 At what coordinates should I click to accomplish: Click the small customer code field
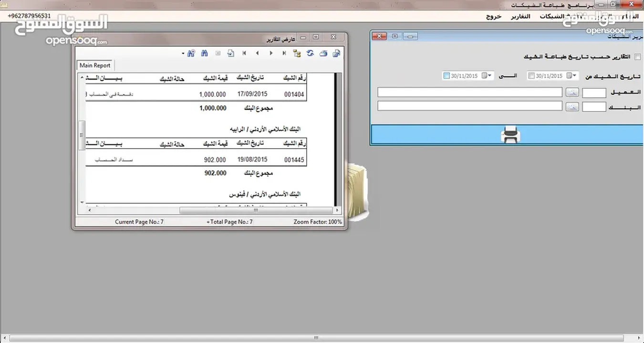tap(594, 93)
